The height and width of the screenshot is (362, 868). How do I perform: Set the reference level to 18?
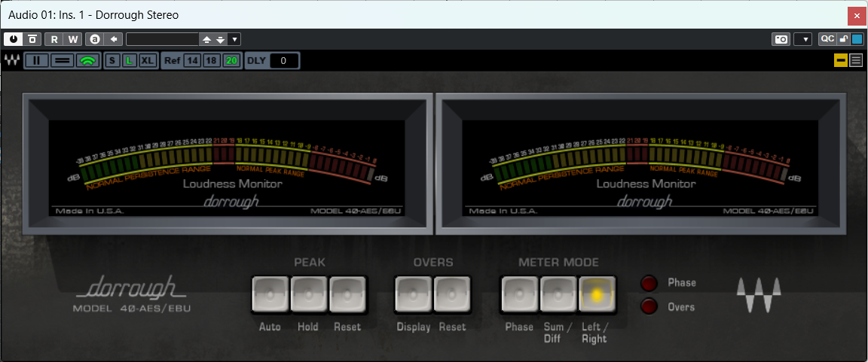[211, 61]
